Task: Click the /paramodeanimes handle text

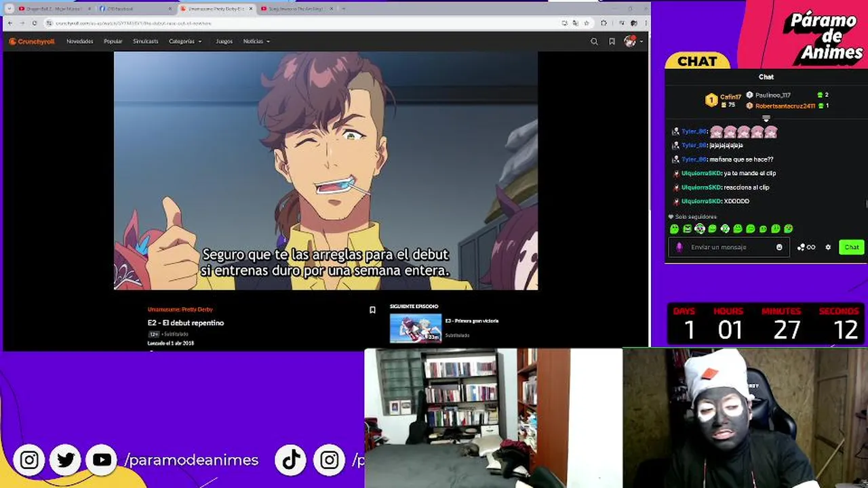Action: 191,460
